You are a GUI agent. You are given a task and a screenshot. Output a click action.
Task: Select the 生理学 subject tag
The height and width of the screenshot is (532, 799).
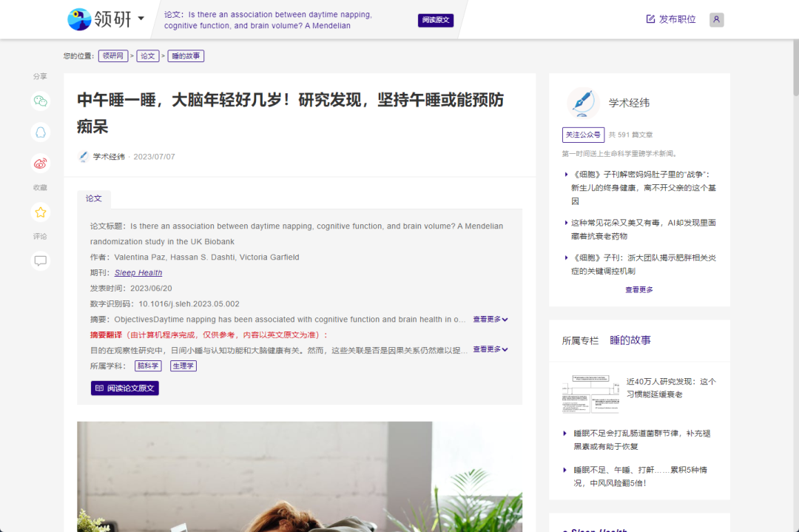tap(183, 366)
